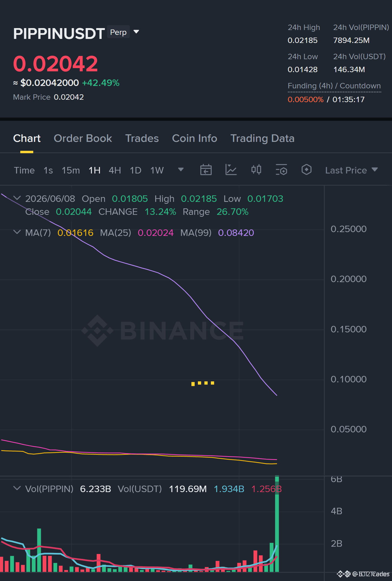Click the candlestick chart style icon

[256, 170]
